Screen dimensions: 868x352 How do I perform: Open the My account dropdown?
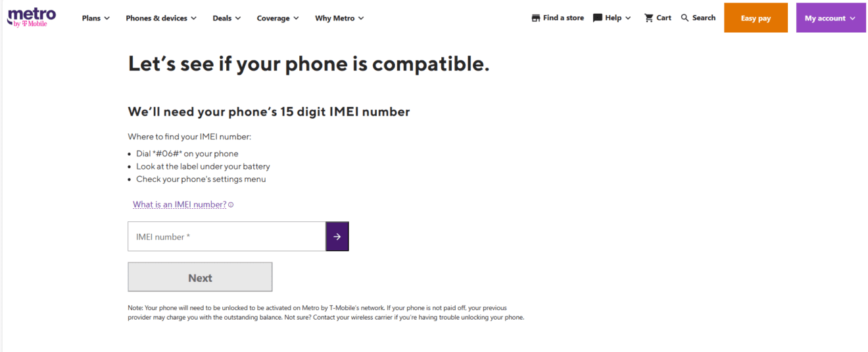pos(831,18)
